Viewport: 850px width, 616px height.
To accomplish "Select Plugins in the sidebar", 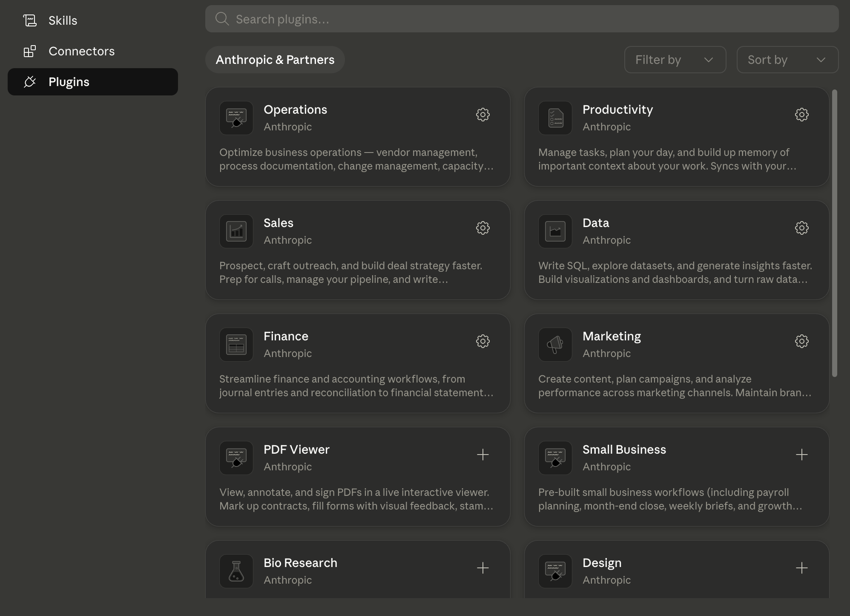I will tap(93, 82).
